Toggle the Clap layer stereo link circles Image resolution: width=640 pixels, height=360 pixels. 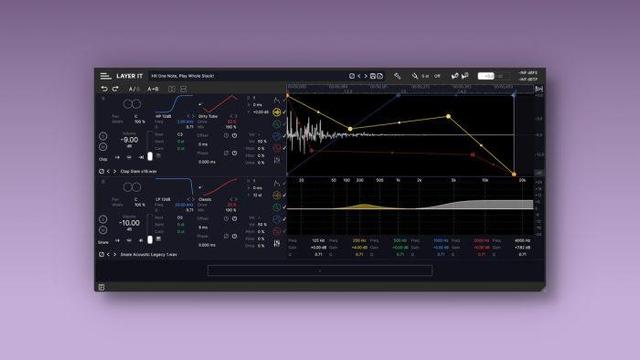(132, 104)
